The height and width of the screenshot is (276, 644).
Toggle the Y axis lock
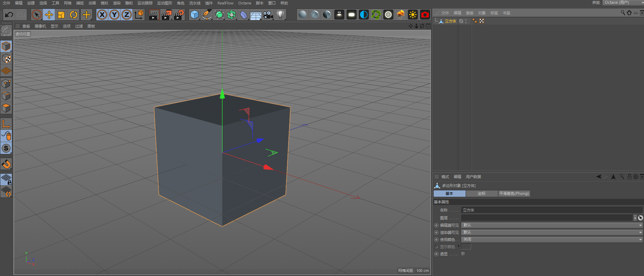pyautogui.click(x=114, y=15)
